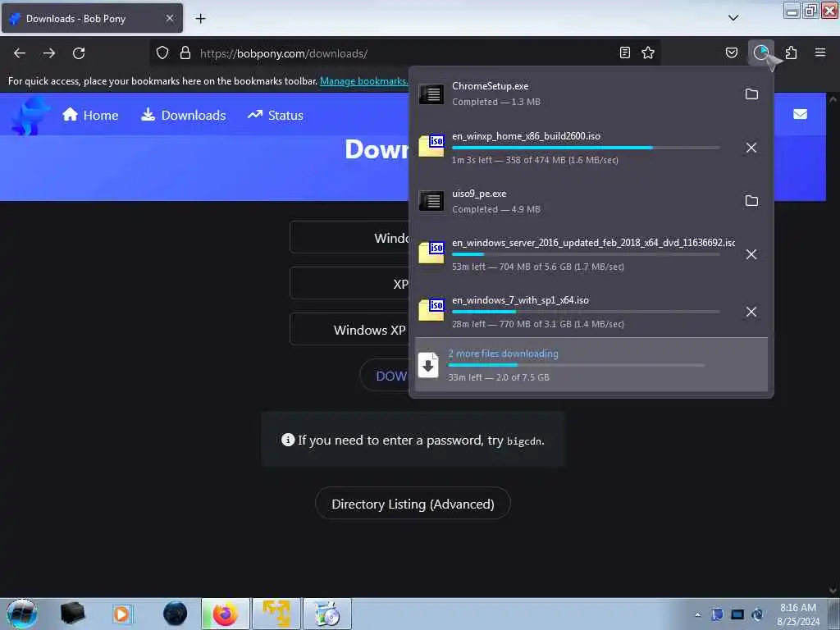Go forward with the forward arrow
Screen dimensions: 840x630
49,53
